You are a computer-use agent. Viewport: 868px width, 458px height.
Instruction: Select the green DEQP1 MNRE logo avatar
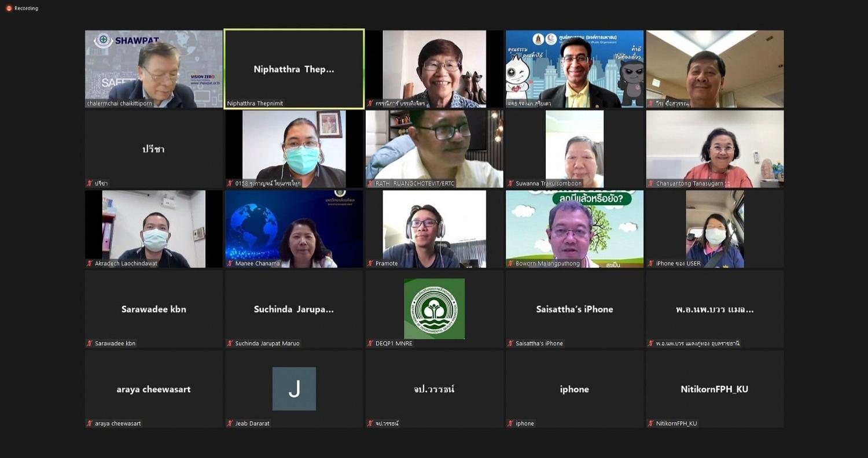pos(434,309)
